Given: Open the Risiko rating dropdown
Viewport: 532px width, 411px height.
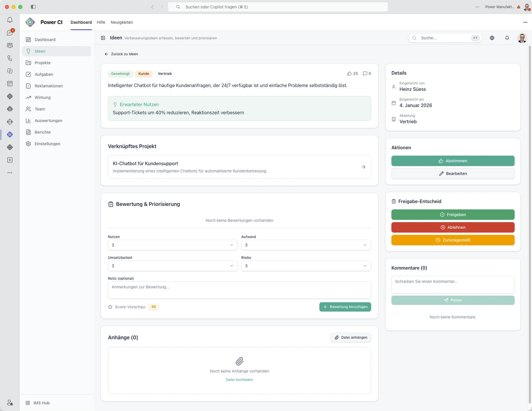Looking at the screenshot, I should (306, 266).
